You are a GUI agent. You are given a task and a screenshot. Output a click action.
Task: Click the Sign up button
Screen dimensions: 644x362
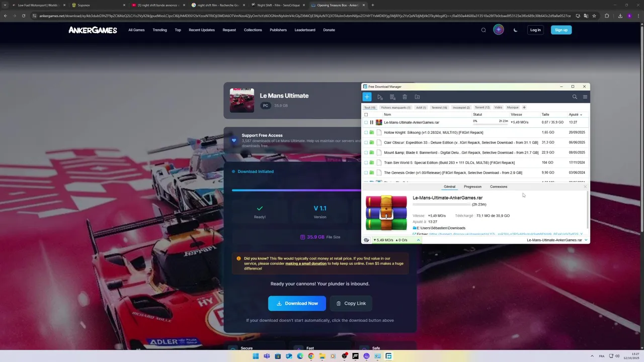[x=561, y=30]
